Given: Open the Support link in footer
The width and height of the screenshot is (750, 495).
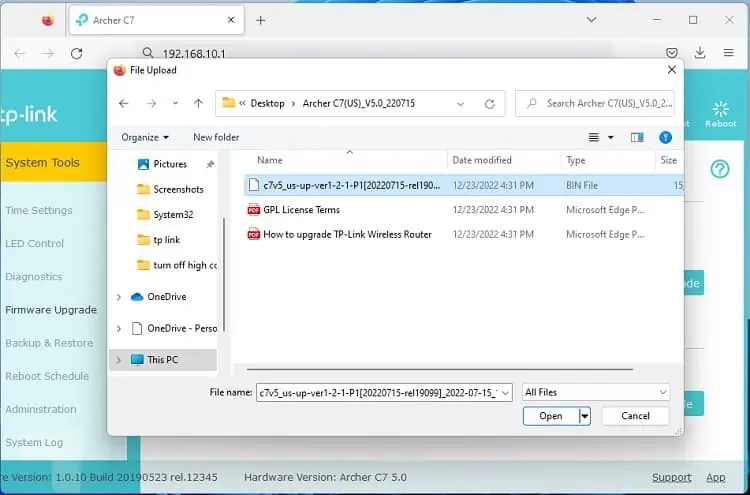Looking at the screenshot, I should [x=671, y=477].
